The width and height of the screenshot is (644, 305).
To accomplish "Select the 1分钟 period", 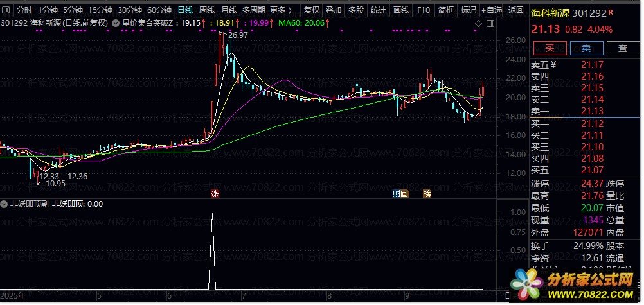I will tap(48, 10).
